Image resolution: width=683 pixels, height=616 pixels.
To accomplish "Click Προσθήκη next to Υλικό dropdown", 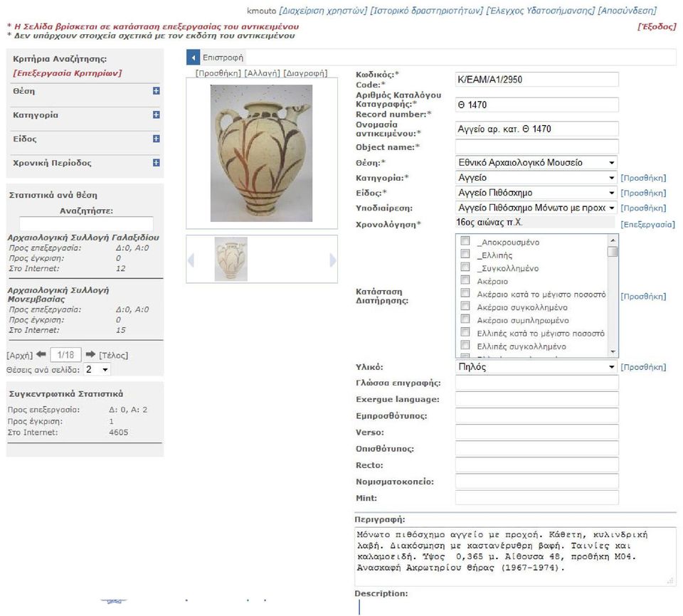I will point(643,367).
